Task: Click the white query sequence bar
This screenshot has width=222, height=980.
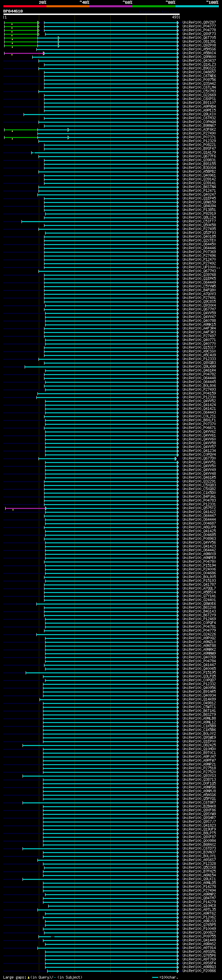Action: pos(92,15)
